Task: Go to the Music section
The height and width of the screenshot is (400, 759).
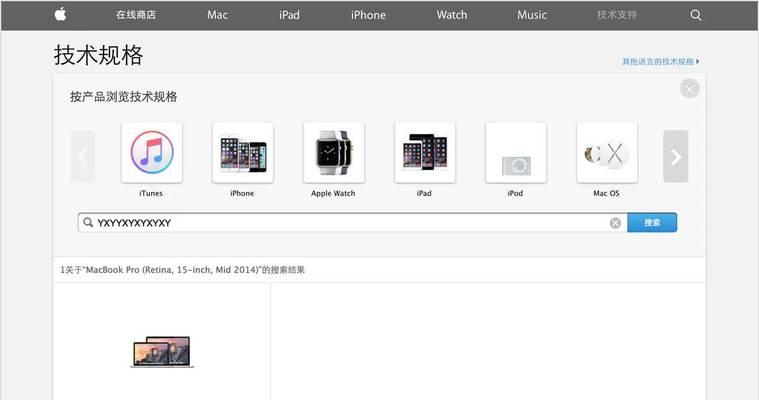Action: pos(532,15)
